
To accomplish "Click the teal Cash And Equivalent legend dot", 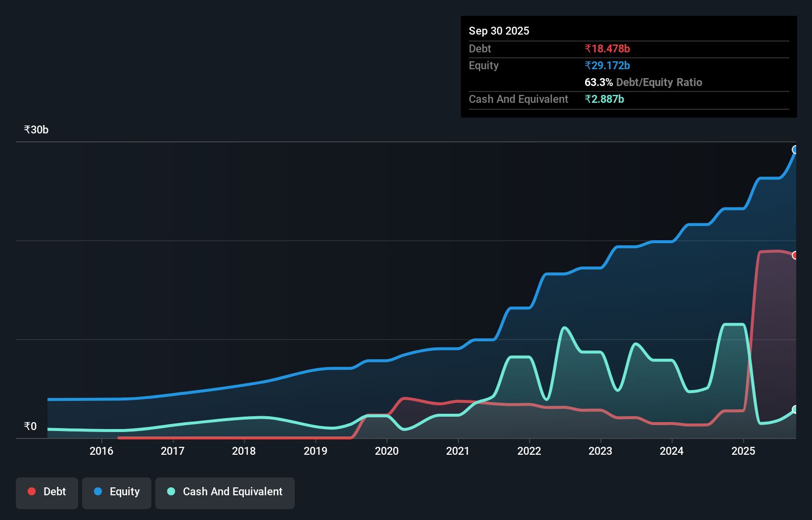I will click(171, 491).
